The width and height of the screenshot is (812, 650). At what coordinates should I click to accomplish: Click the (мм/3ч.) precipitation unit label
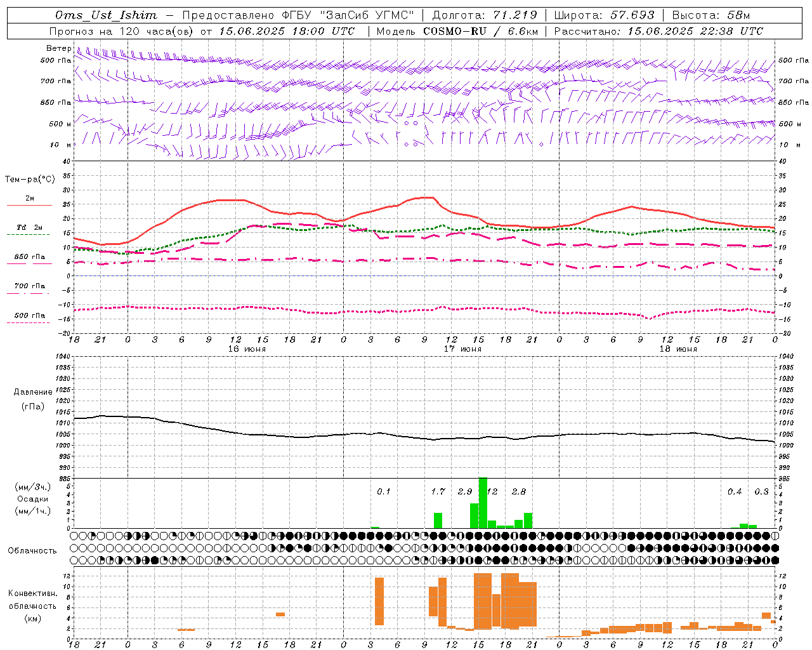[x=32, y=487]
